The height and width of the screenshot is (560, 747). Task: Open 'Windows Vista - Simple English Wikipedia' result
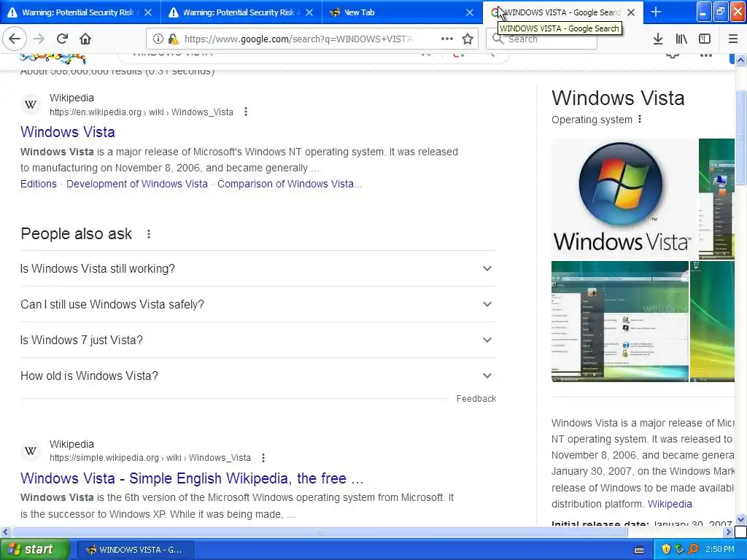click(192, 478)
